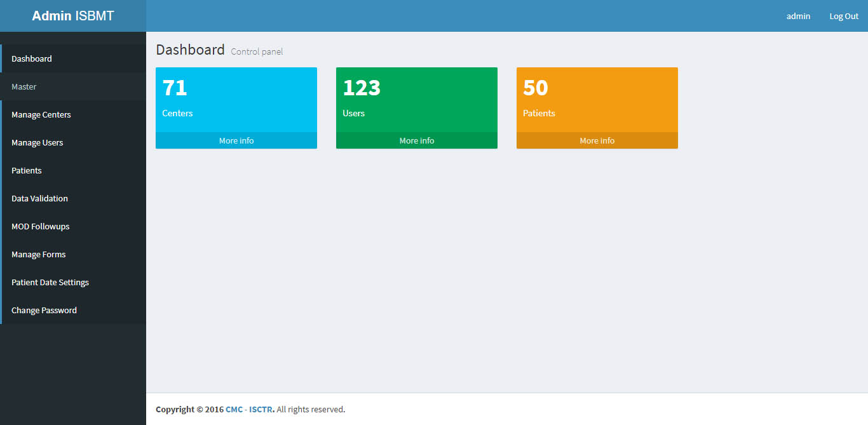The height and width of the screenshot is (425, 868).
Task: Click Log Out
Action: pyautogui.click(x=844, y=16)
